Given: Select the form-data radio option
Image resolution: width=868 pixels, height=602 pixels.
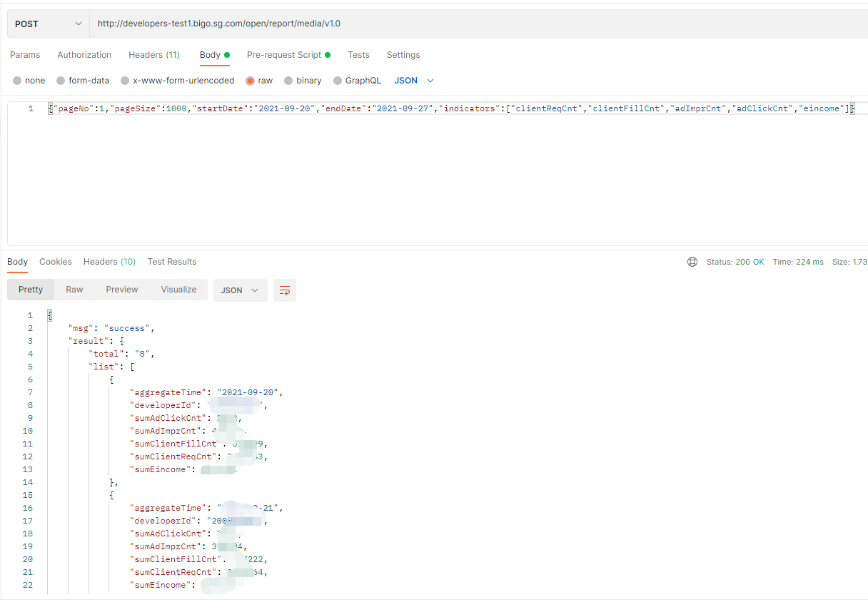Looking at the screenshot, I should (61, 81).
